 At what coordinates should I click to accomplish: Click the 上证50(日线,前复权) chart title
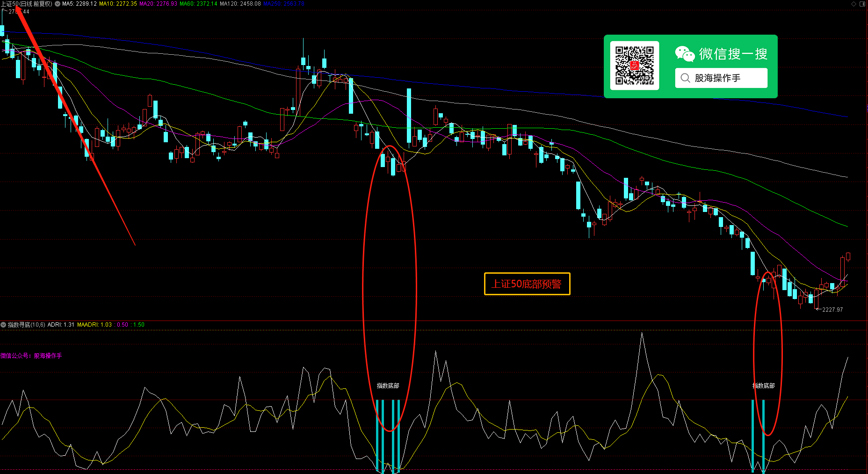[x=27, y=4]
